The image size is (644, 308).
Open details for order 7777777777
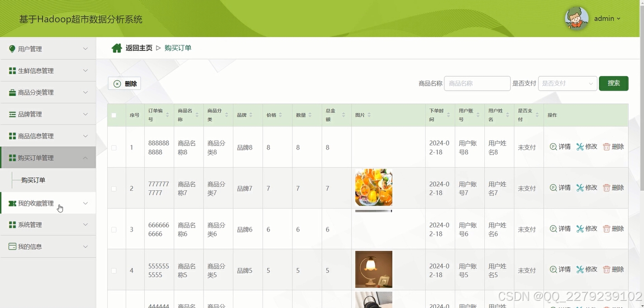[560, 188]
